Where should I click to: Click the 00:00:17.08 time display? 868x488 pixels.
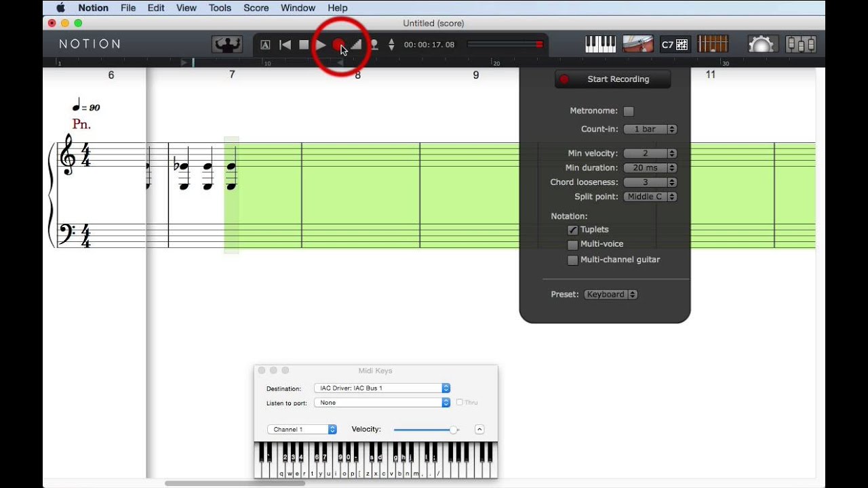tap(429, 45)
